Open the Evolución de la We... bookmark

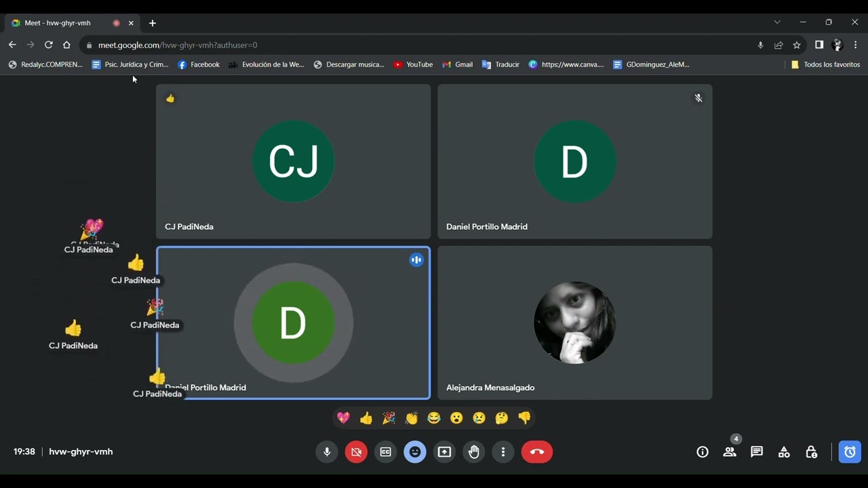point(267,64)
